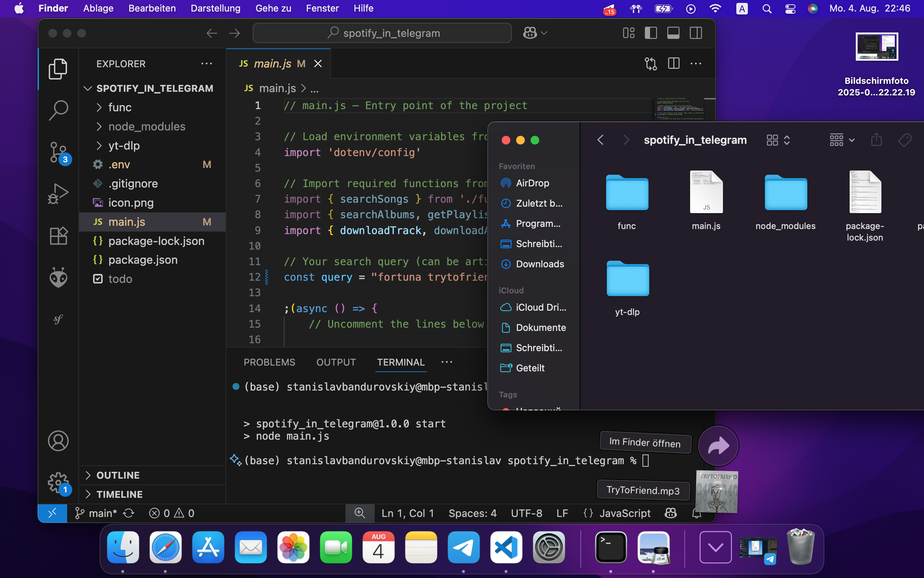Viewport: 924px width, 578px height.
Task: Change encoding via UTF-8 status item
Action: point(526,513)
